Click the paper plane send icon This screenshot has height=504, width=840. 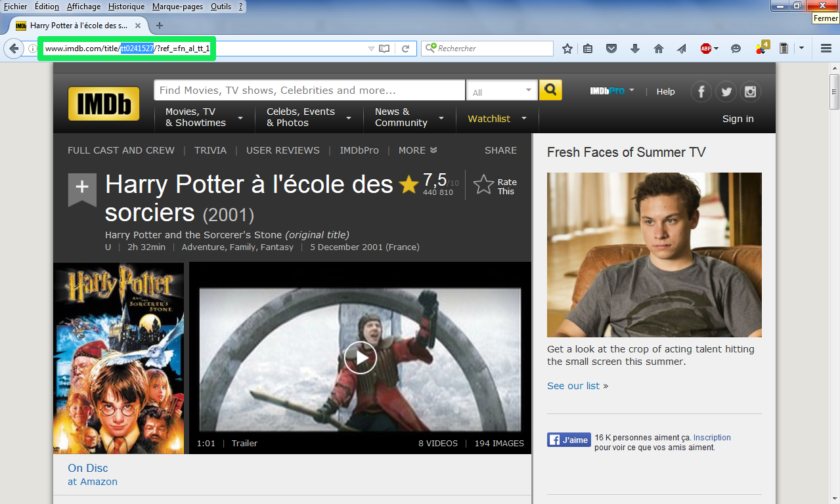(x=682, y=49)
